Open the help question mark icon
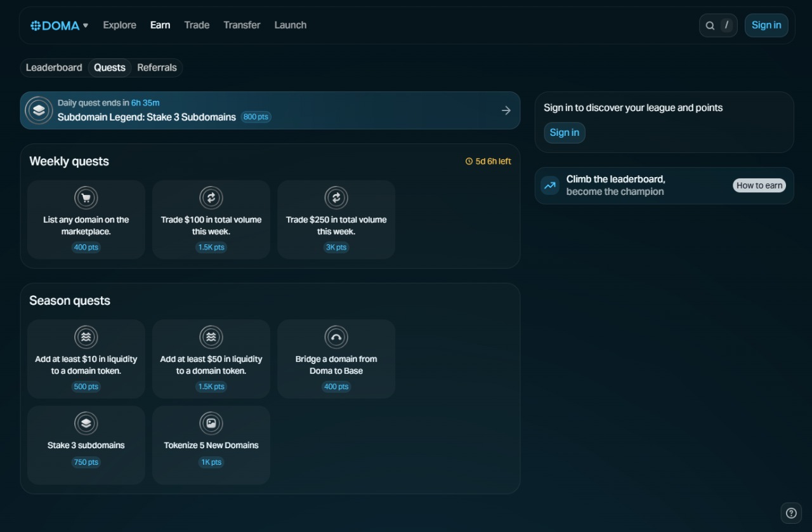This screenshot has height=532, width=812. coord(791,513)
